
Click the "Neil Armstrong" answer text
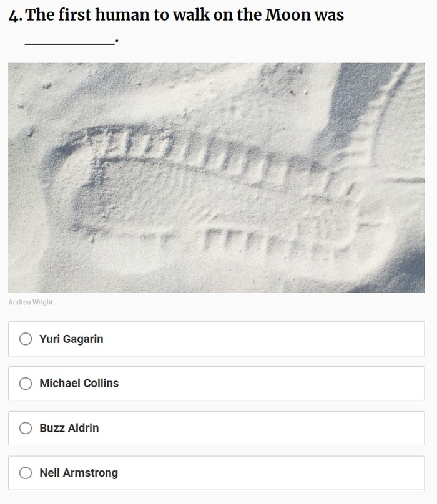tap(79, 473)
